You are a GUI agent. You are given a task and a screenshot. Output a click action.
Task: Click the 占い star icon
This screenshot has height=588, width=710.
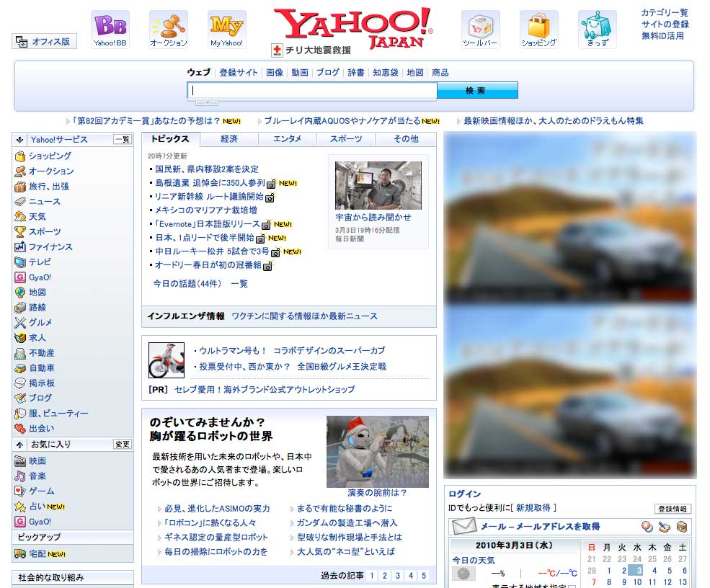click(x=20, y=507)
